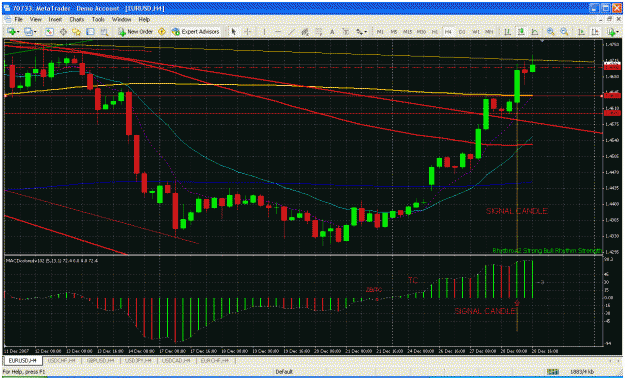Switch to line chart mode
The image size is (625, 378).
pos(535,32)
